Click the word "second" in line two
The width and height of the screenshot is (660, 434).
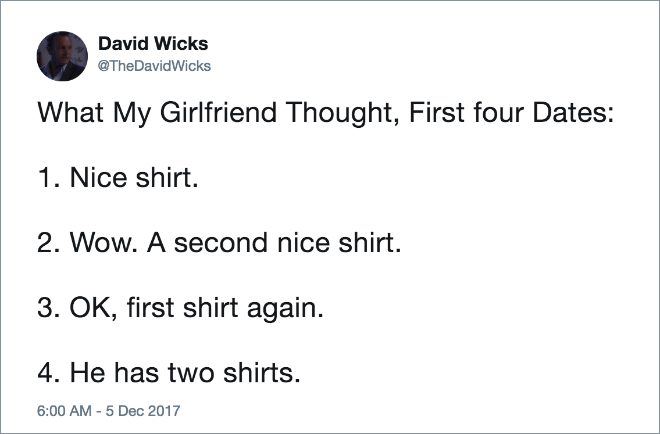tap(221, 243)
